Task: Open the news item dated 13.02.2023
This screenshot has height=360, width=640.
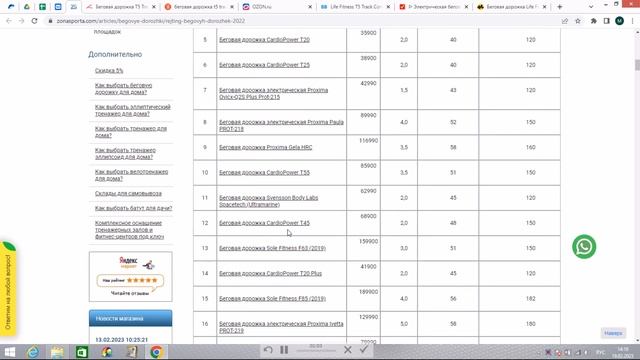Action: pos(121,340)
